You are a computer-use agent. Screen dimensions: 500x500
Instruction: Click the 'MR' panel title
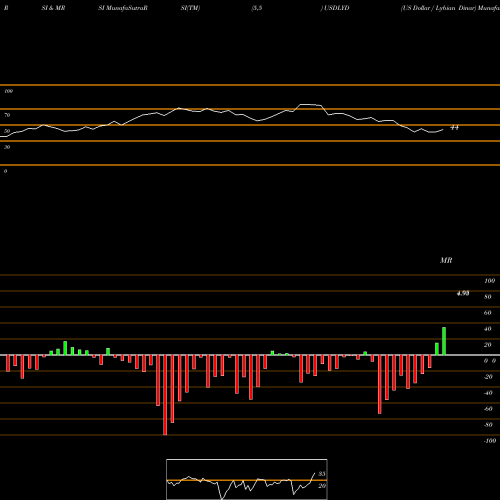pyautogui.click(x=446, y=260)
